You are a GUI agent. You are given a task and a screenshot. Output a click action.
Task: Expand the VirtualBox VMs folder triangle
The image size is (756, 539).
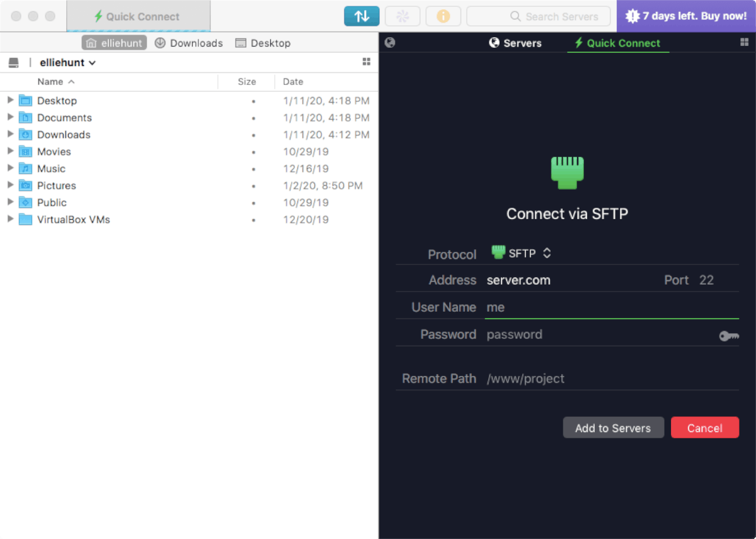[x=10, y=219]
